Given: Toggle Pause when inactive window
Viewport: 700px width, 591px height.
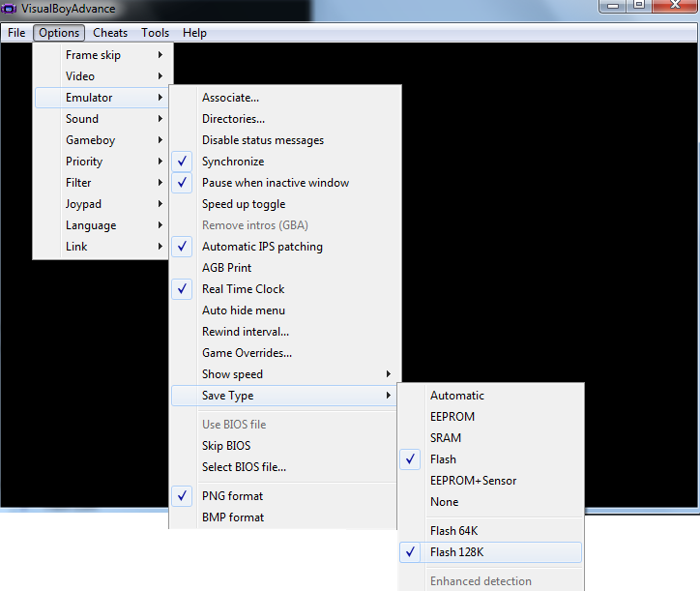Looking at the screenshot, I should (275, 183).
